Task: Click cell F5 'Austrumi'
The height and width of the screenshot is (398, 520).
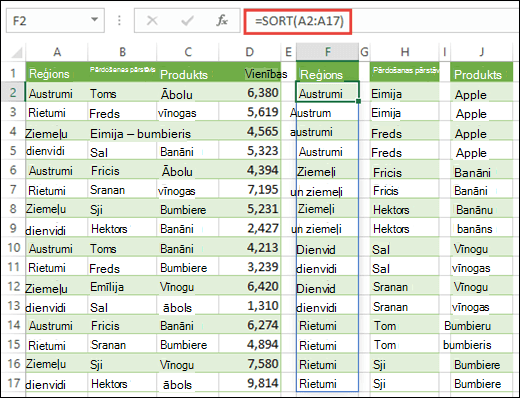Action: (x=327, y=150)
